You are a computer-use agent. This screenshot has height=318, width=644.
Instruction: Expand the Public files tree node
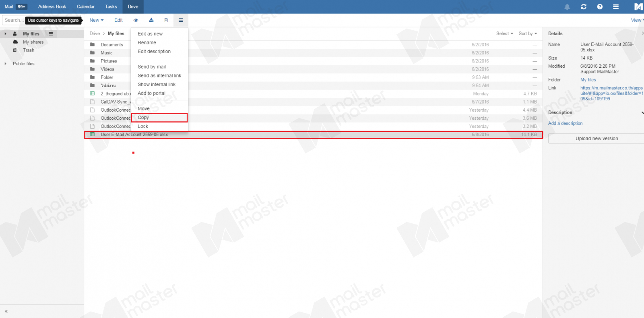tap(5, 64)
